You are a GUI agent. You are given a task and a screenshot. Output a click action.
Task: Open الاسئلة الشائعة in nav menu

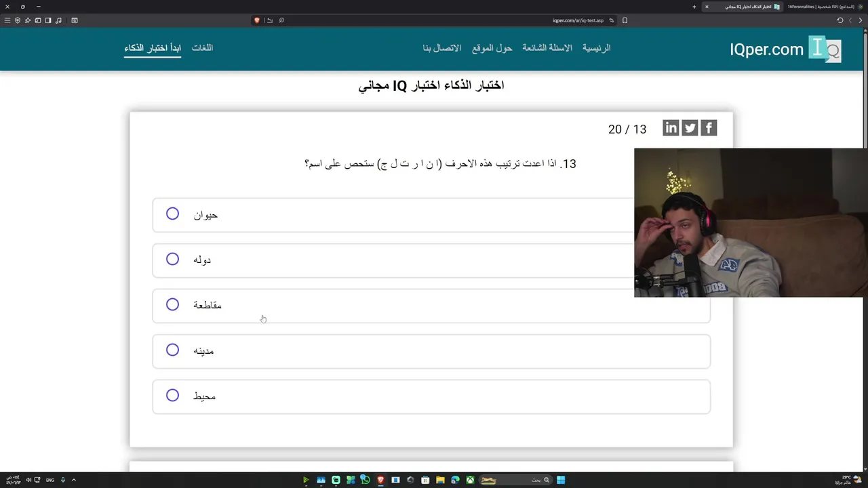point(547,48)
